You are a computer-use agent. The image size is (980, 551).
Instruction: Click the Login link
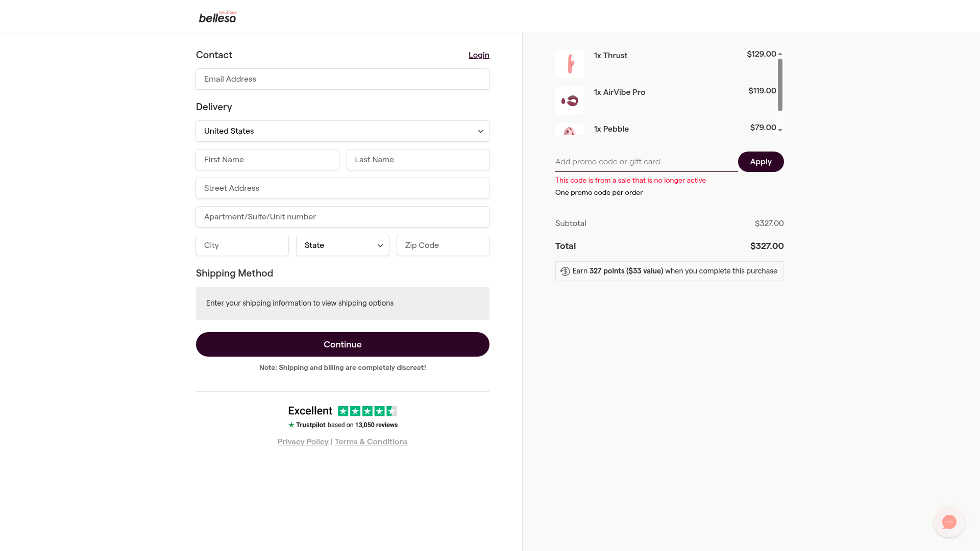[479, 55]
